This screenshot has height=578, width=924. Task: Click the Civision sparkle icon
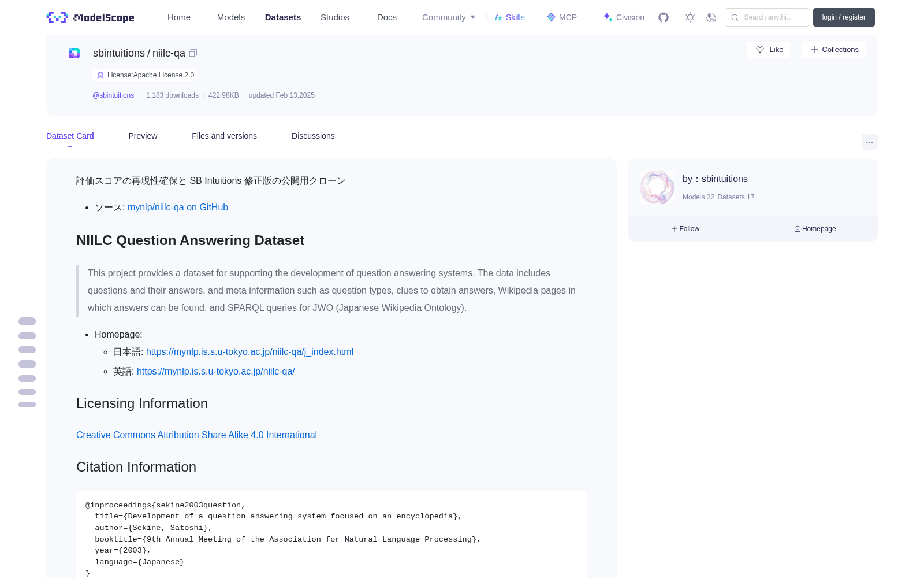click(608, 17)
